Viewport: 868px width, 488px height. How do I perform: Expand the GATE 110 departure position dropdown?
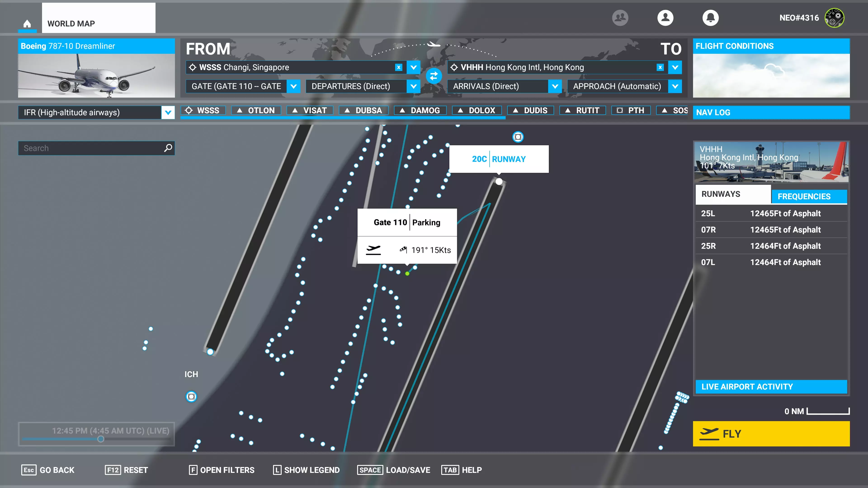click(x=293, y=86)
